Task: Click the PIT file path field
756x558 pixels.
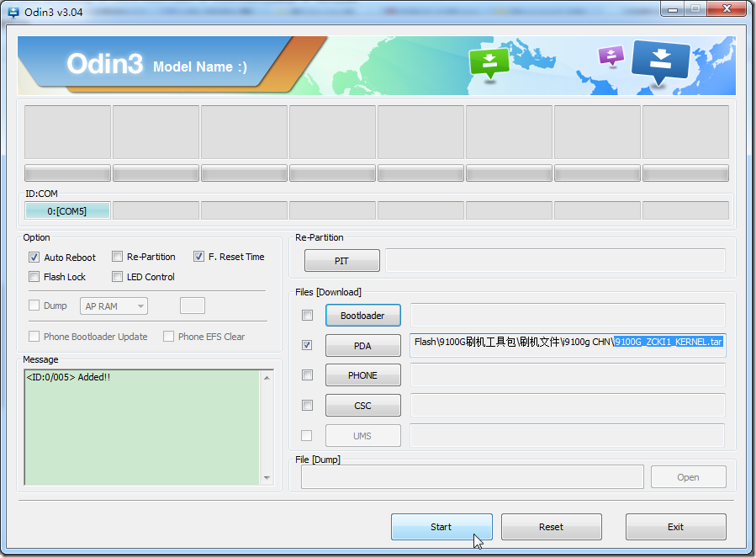Action: click(x=555, y=261)
